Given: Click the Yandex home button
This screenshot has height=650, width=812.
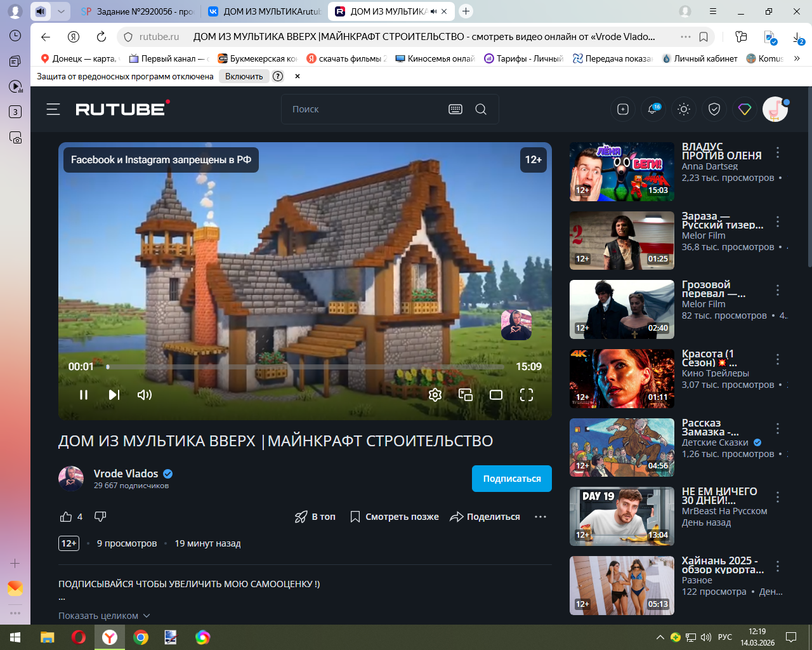Looking at the screenshot, I should click(x=74, y=37).
